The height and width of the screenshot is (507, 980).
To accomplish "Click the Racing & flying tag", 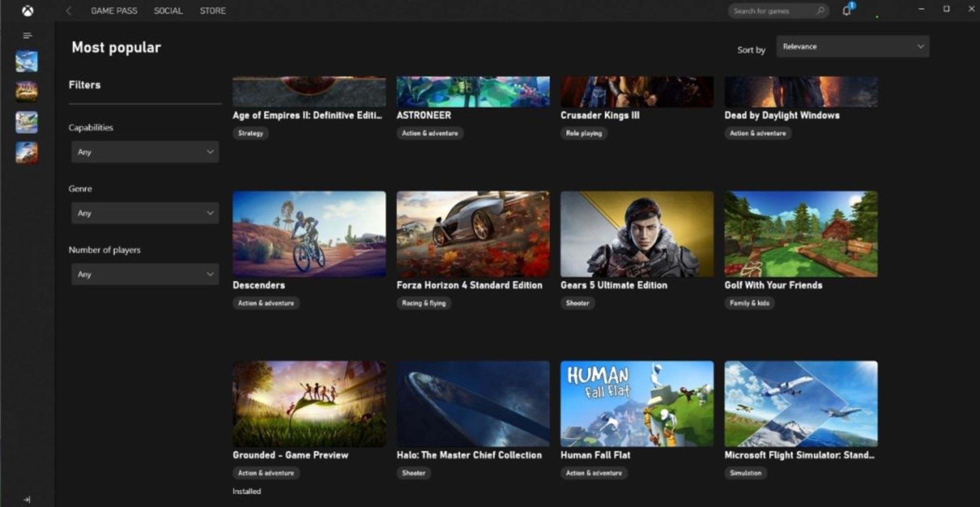I will coord(424,303).
